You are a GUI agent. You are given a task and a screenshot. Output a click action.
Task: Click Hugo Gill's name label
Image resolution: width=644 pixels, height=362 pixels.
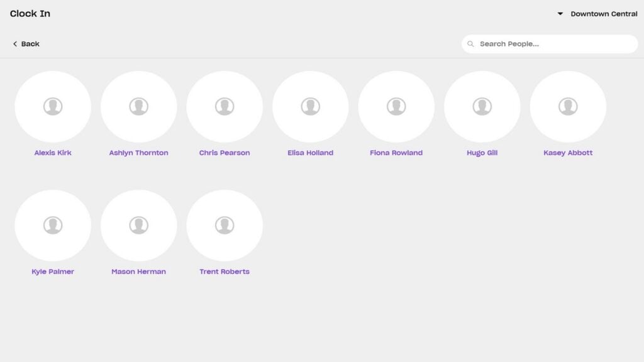482,152
